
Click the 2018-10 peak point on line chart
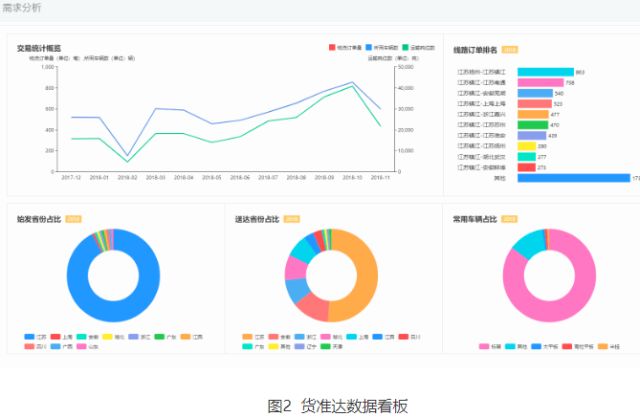(x=352, y=82)
